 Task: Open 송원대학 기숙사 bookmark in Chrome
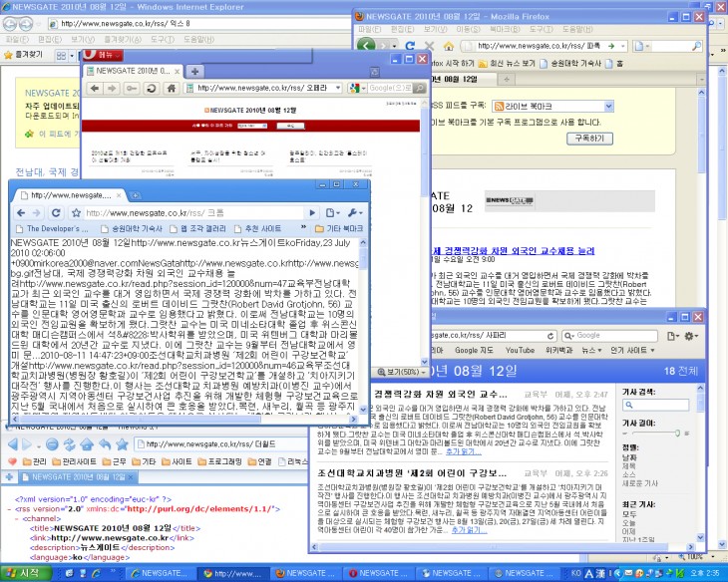point(132,228)
